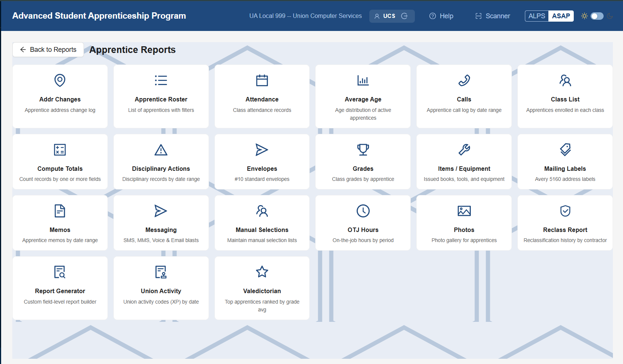Click 'Photo gallery for apprentices' description
This screenshot has width=623, height=364.
(x=464, y=240)
